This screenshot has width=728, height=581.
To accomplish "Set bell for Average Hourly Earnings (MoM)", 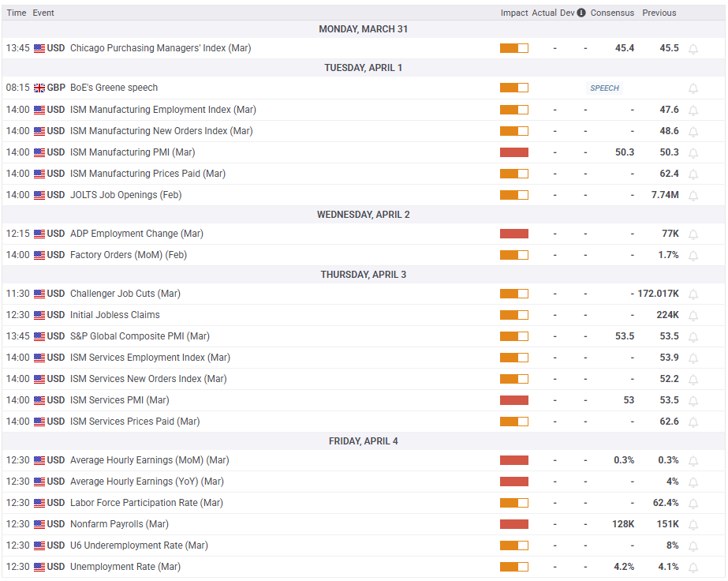I will [x=693, y=461].
